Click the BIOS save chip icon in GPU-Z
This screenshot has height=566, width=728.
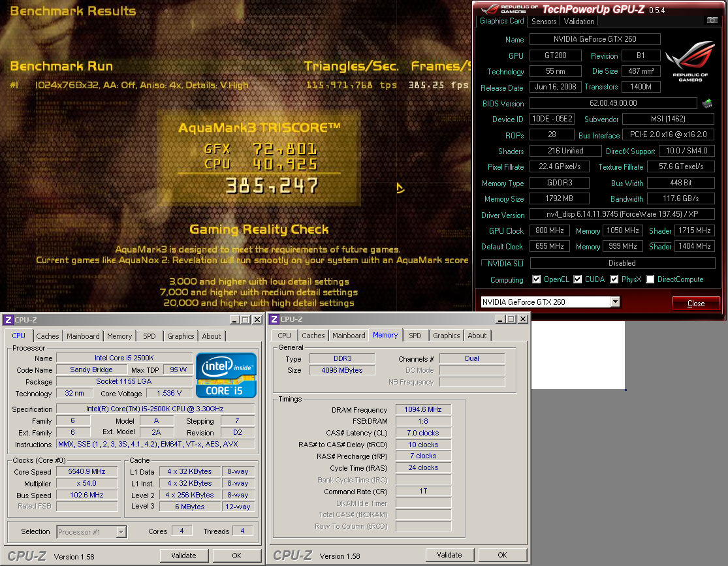coord(706,104)
